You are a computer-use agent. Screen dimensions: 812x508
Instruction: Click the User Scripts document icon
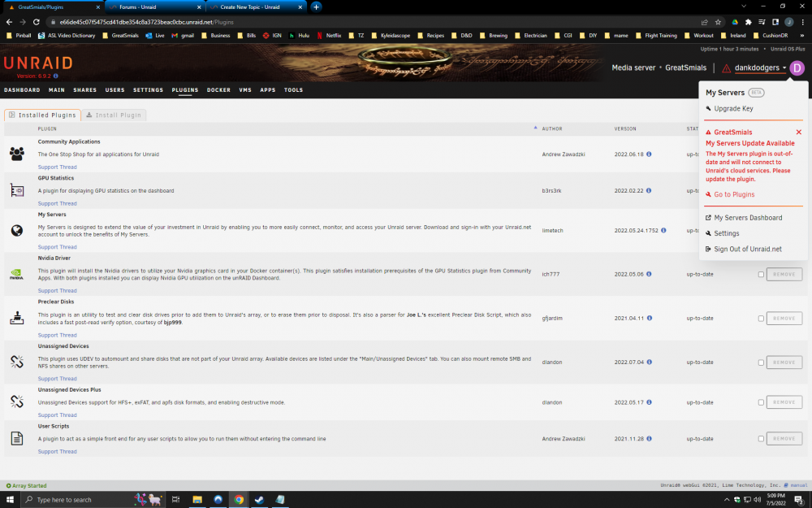coord(16,438)
